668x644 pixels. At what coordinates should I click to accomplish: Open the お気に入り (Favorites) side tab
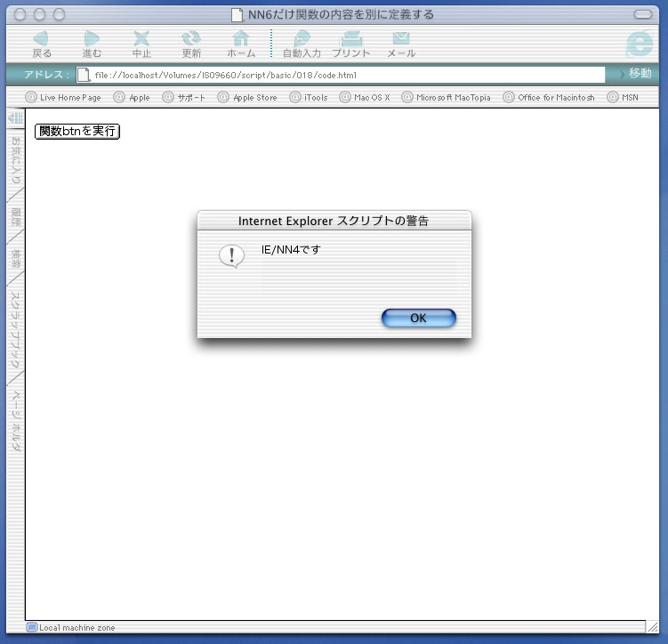coord(15,160)
